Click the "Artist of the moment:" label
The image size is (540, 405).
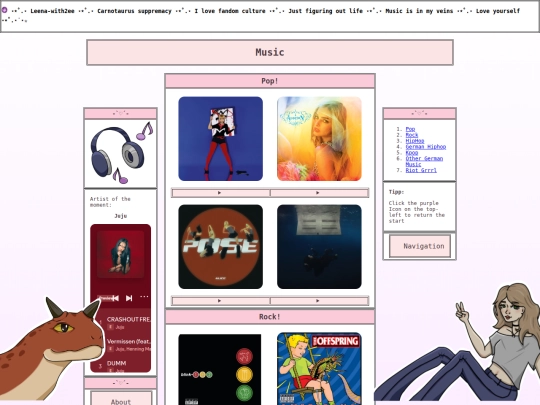[110, 202]
